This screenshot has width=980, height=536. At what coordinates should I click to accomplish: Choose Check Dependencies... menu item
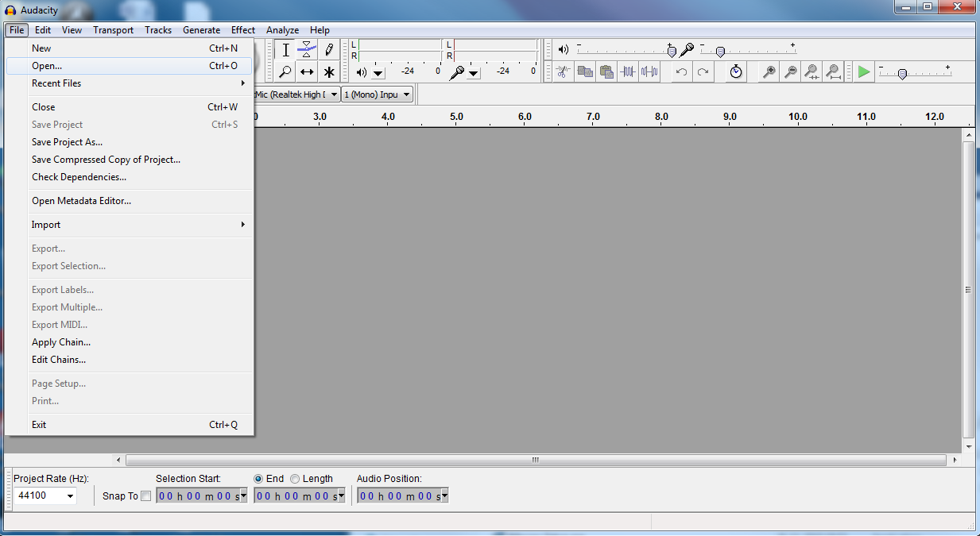coord(130,177)
